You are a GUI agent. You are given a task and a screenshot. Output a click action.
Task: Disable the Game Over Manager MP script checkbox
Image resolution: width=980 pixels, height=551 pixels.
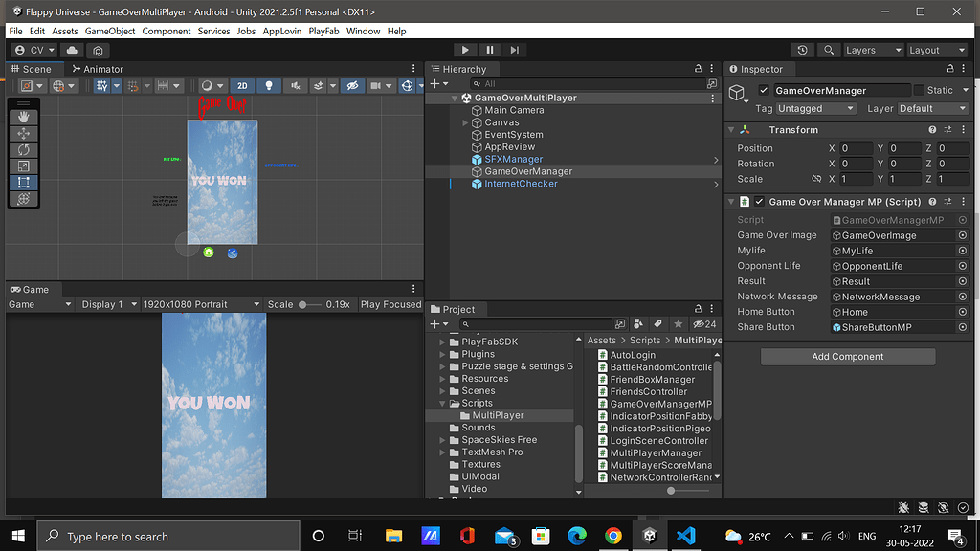(759, 202)
